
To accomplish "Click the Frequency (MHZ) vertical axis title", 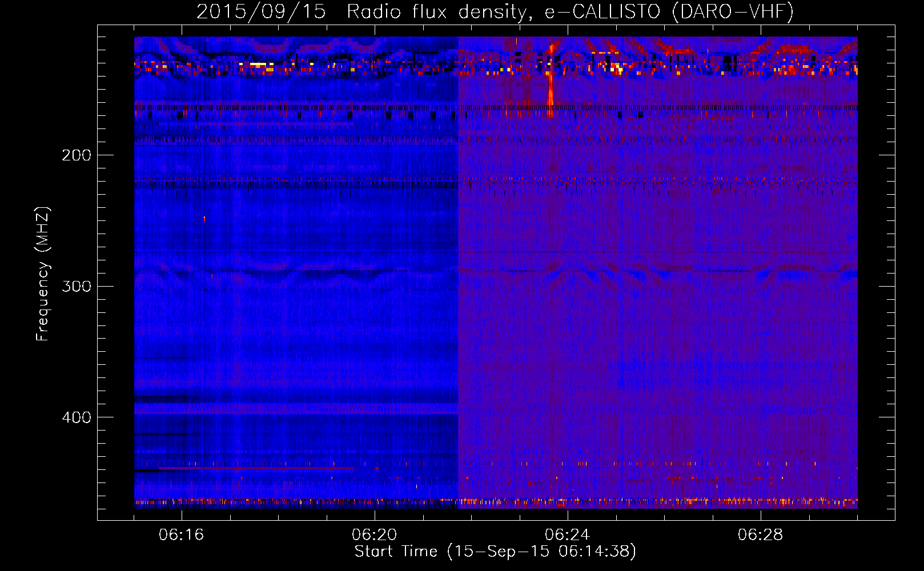I will tap(43, 274).
